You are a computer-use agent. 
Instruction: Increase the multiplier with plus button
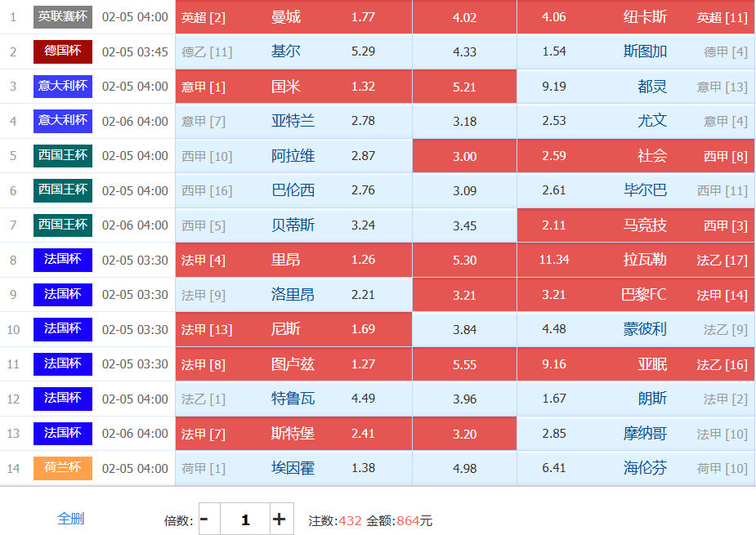coord(279,519)
